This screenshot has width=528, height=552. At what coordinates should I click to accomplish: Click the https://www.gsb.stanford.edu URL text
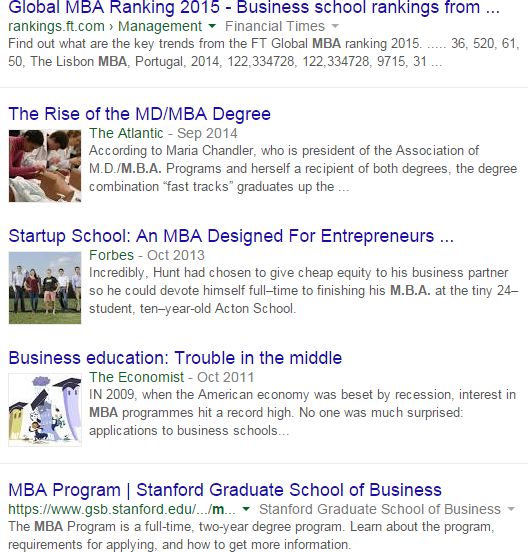click(x=122, y=509)
